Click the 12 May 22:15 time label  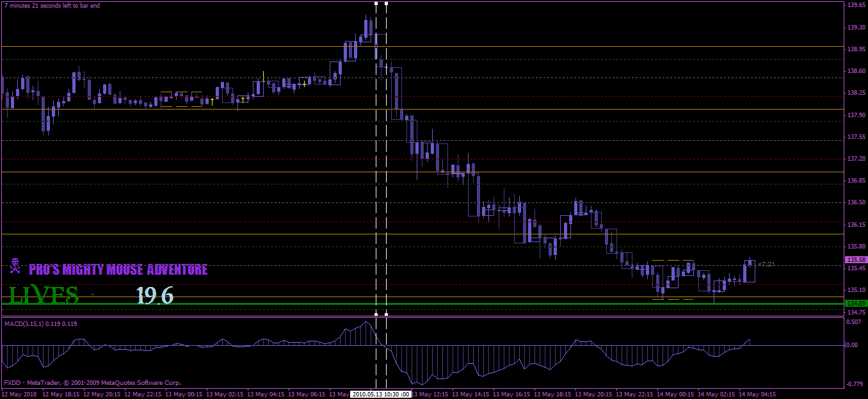[143, 395]
